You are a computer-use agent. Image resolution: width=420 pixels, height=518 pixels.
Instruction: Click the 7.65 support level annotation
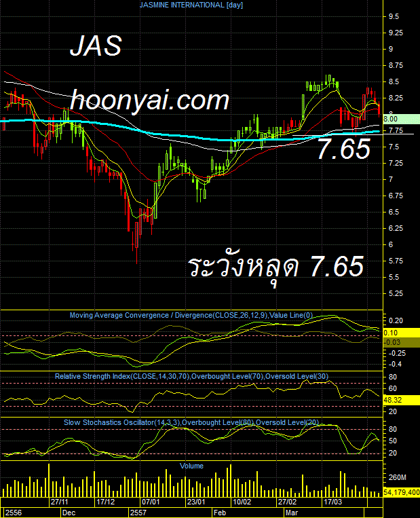coord(344,149)
